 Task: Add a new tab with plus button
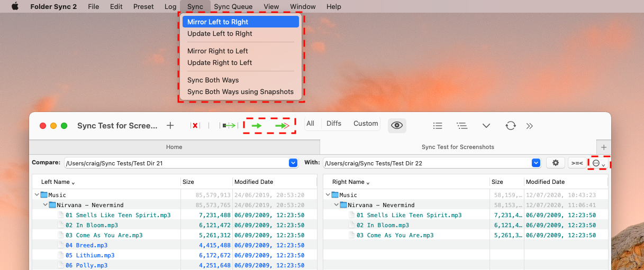603,147
